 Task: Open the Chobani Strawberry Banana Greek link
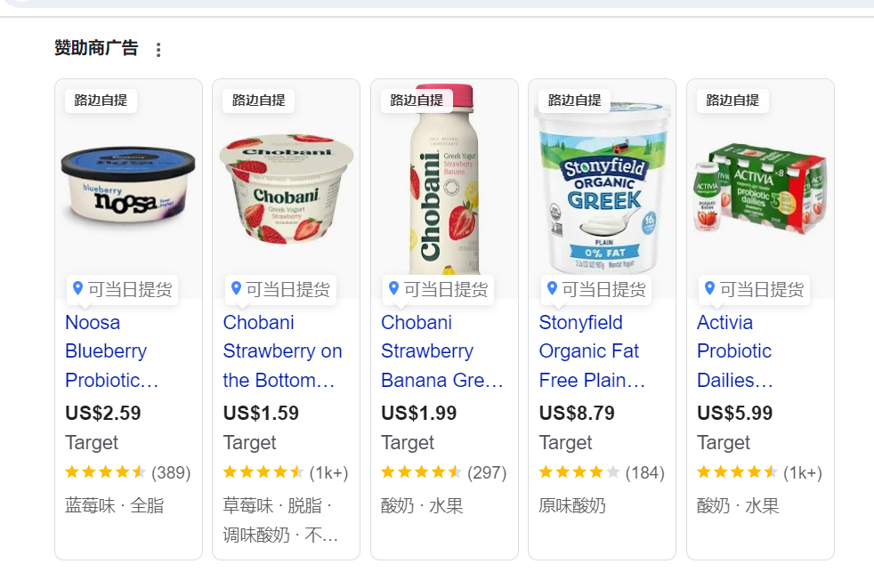[x=442, y=351]
